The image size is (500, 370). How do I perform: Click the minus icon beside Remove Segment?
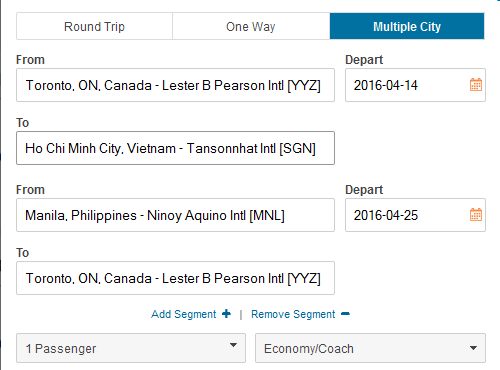click(345, 314)
